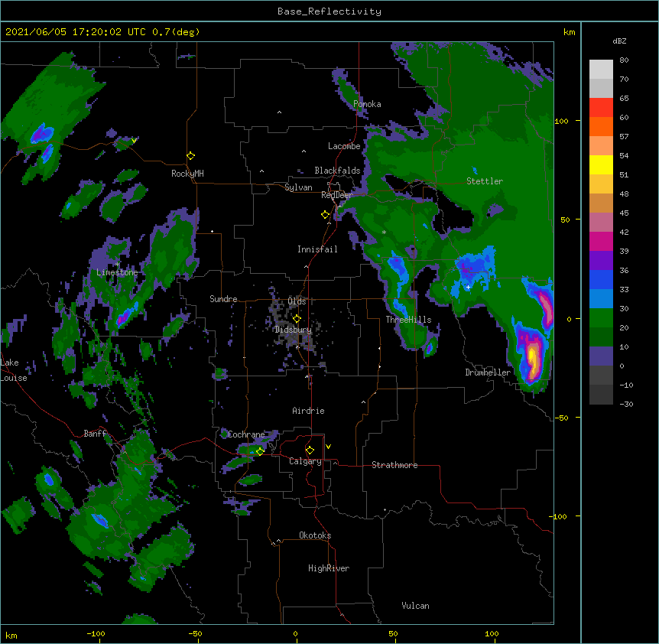Click the white plus marker west of Drumheller storm
The image size is (659, 644).
[x=468, y=288]
